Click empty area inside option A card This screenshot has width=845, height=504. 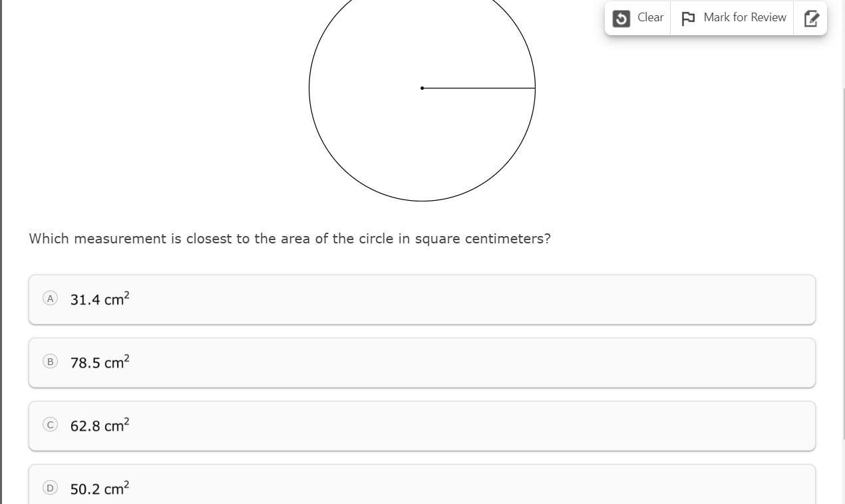tap(466, 300)
